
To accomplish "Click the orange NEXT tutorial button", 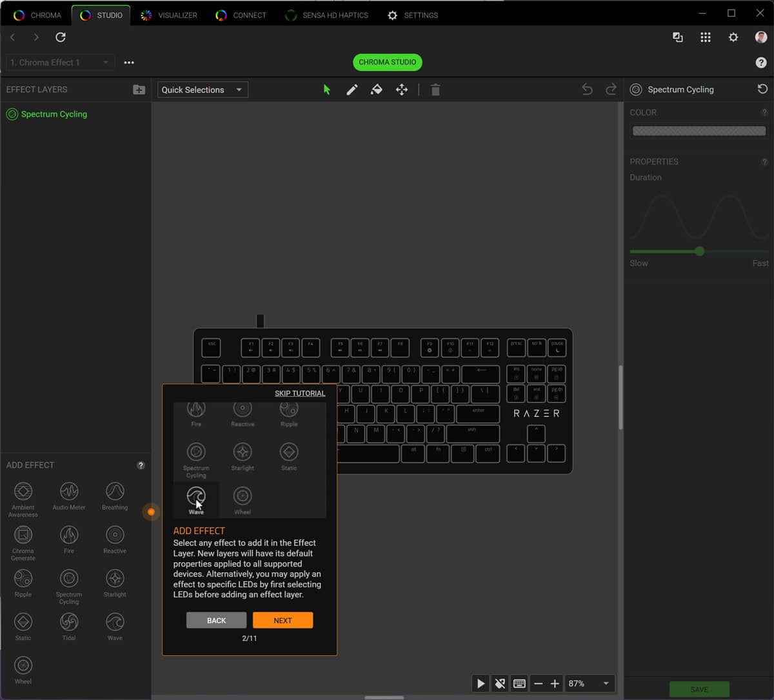I will point(283,620).
